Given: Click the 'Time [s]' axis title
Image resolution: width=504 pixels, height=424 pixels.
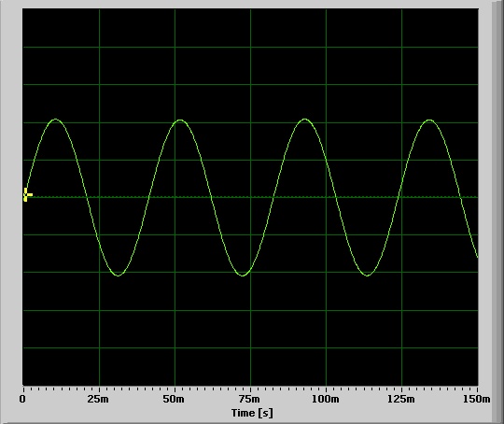Looking at the screenshot, I should 252,413.
